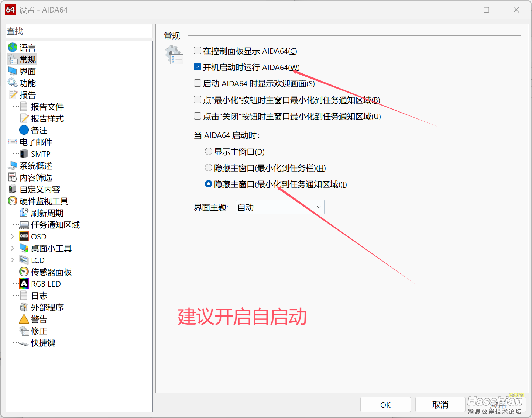Click the monitor icon beside 界面
Image resolution: width=532 pixels, height=418 pixels.
coord(13,71)
